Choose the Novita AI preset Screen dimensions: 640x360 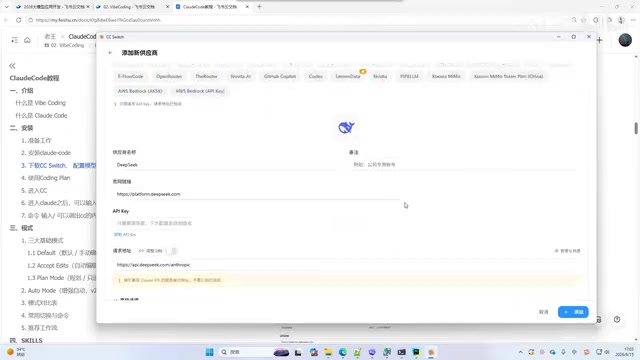click(x=240, y=76)
